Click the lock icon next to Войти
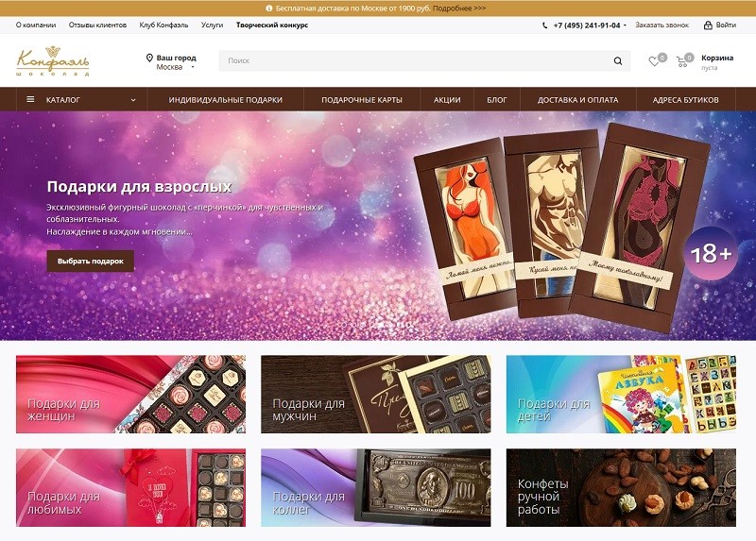The image size is (756, 541). coord(708,25)
